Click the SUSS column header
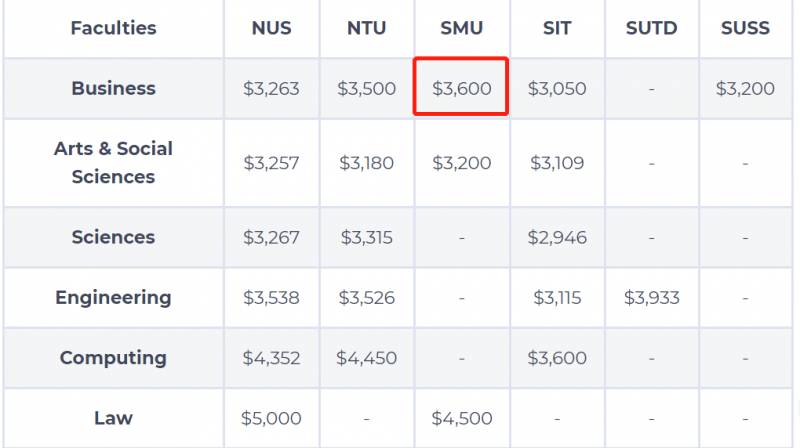Screen dimensions: 800x448 pos(745,28)
